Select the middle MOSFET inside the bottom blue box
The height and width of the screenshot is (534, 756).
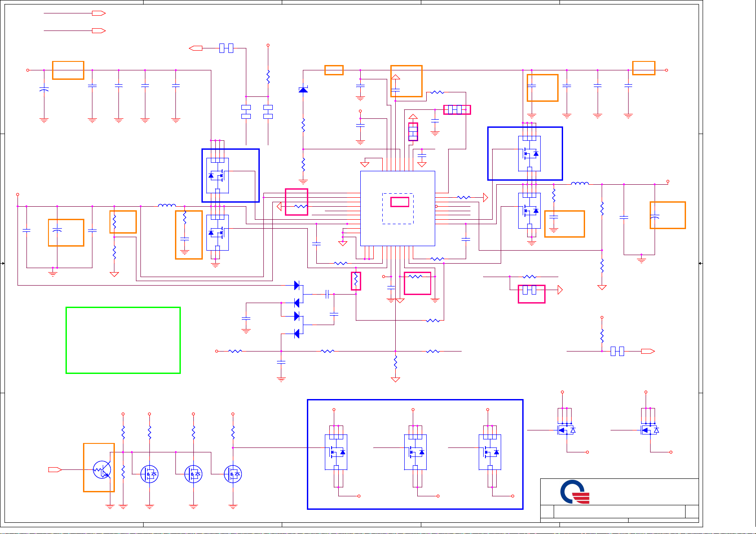tap(415, 452)
